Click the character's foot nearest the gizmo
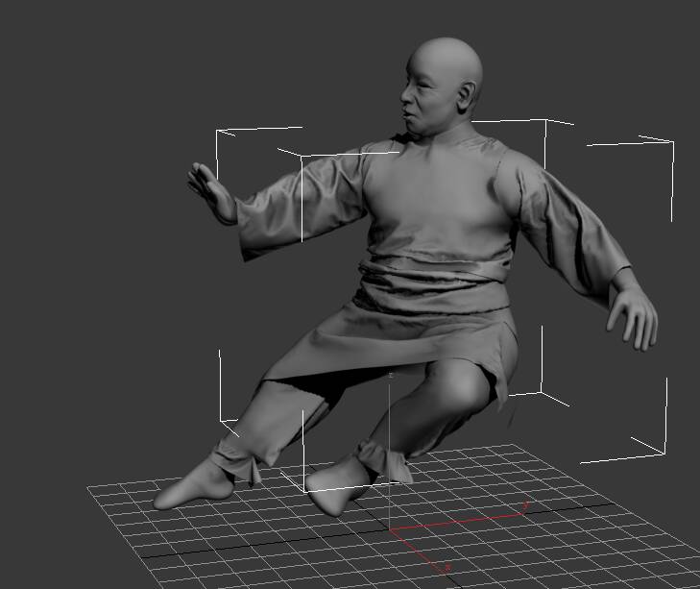Screen dimensions: 700x589 [x=336, y=487]
